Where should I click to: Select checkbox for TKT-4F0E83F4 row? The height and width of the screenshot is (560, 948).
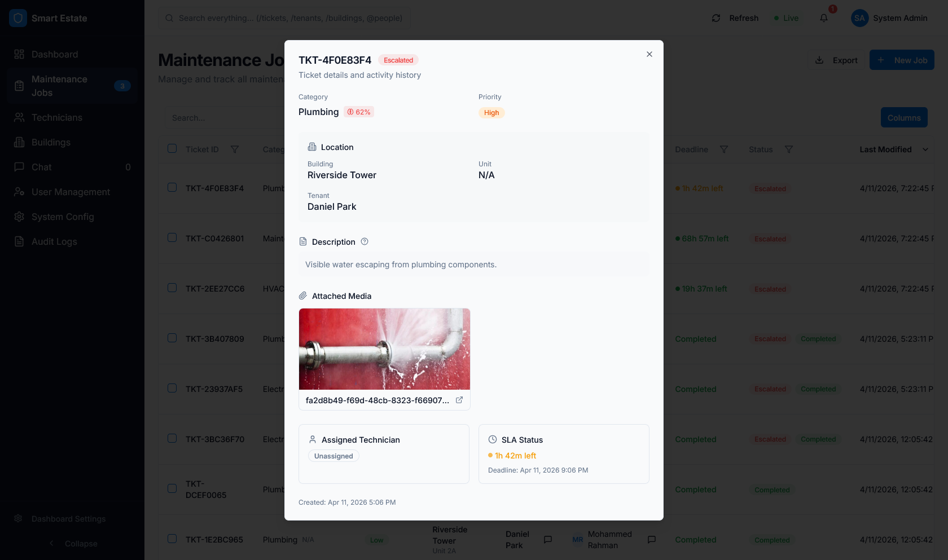[x=172, y=187]
